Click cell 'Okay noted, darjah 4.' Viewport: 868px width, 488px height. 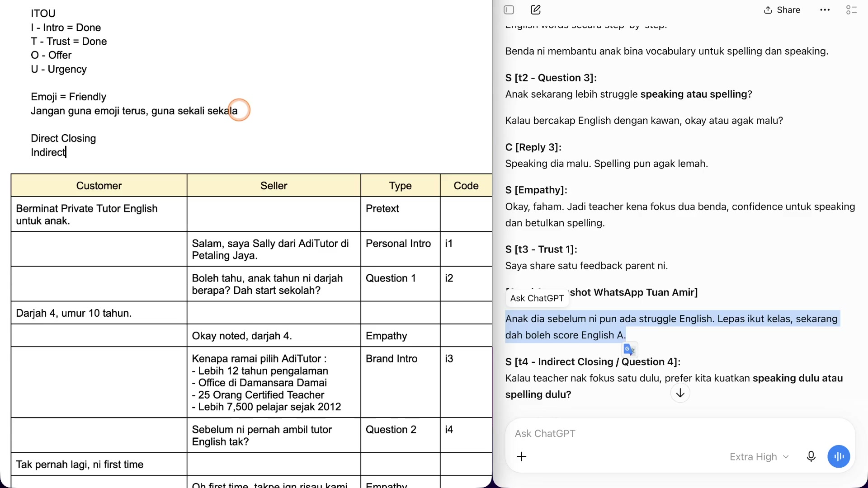coord(274,336)
